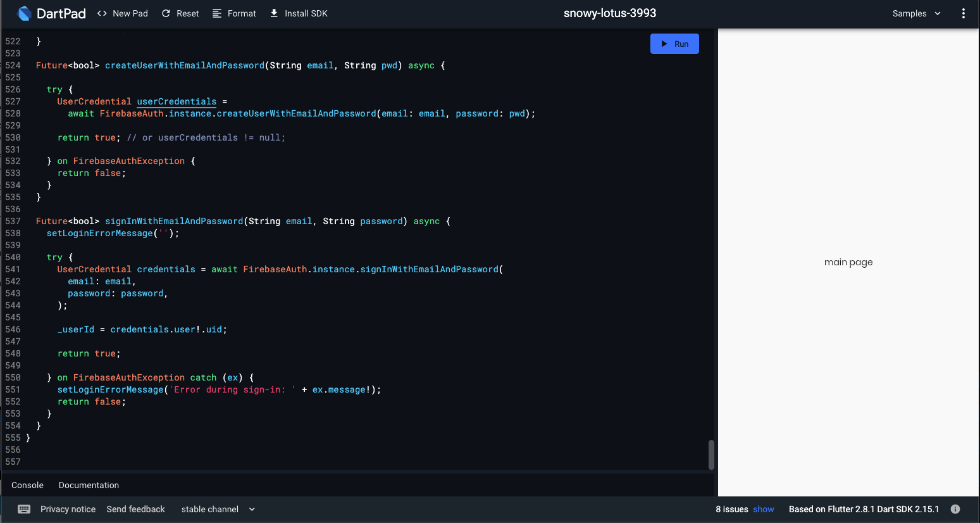Click the keyboard shortcuts icon
The height and width of the screenshot is (523, 980).
[24, 509]
